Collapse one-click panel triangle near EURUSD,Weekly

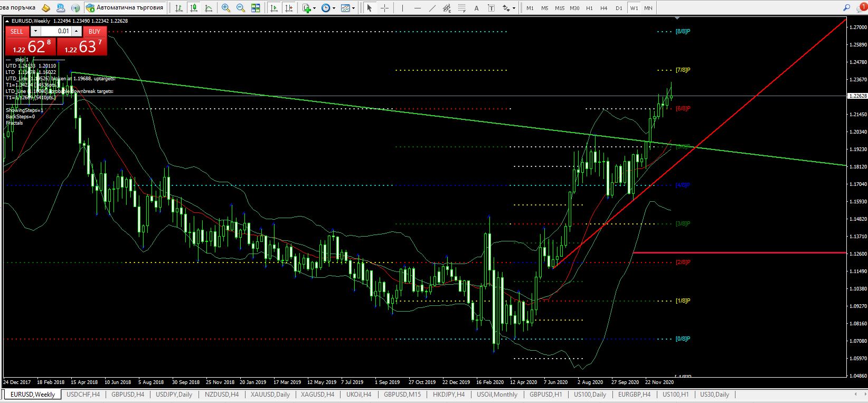(7, 21)
